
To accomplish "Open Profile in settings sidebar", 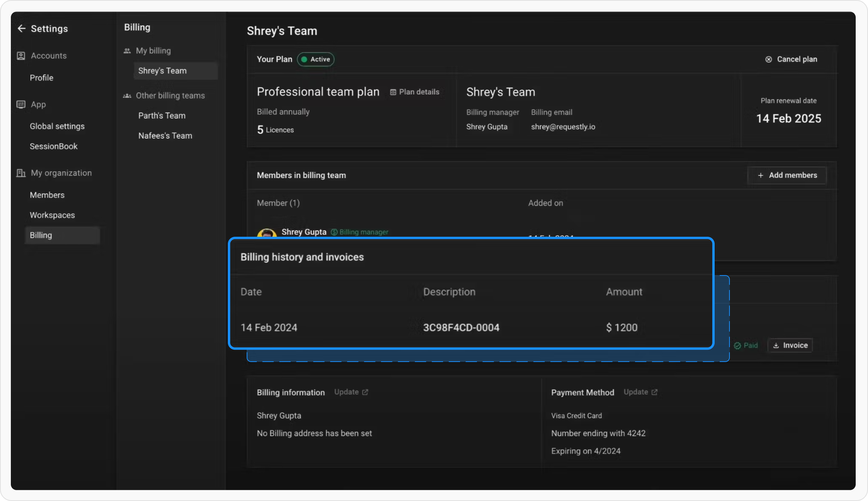I will tap(41, 78).
